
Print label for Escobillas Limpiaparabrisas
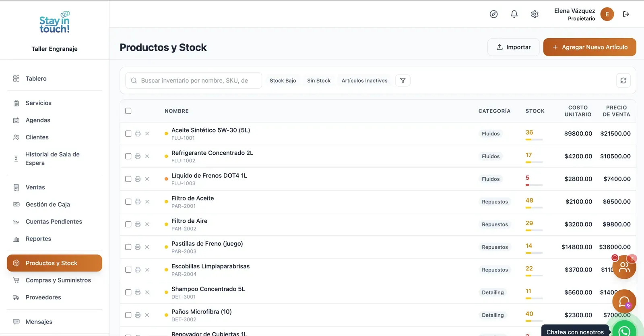[x=138, y=270]
